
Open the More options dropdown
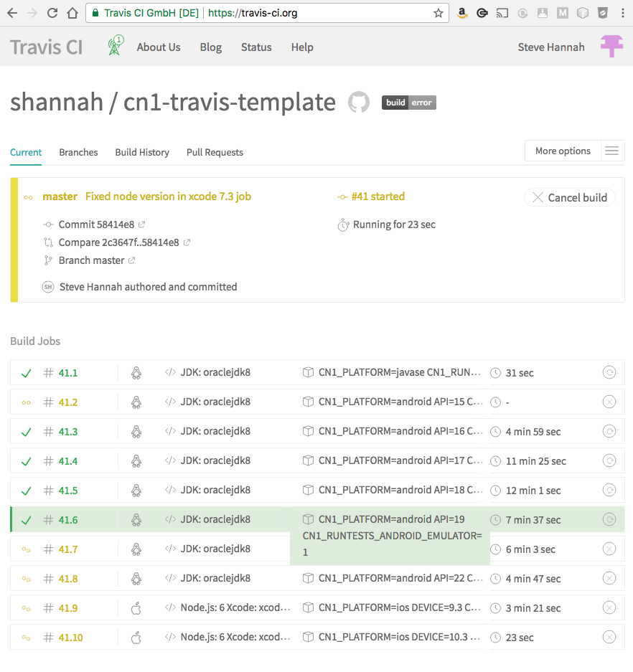tap(562, 151)
